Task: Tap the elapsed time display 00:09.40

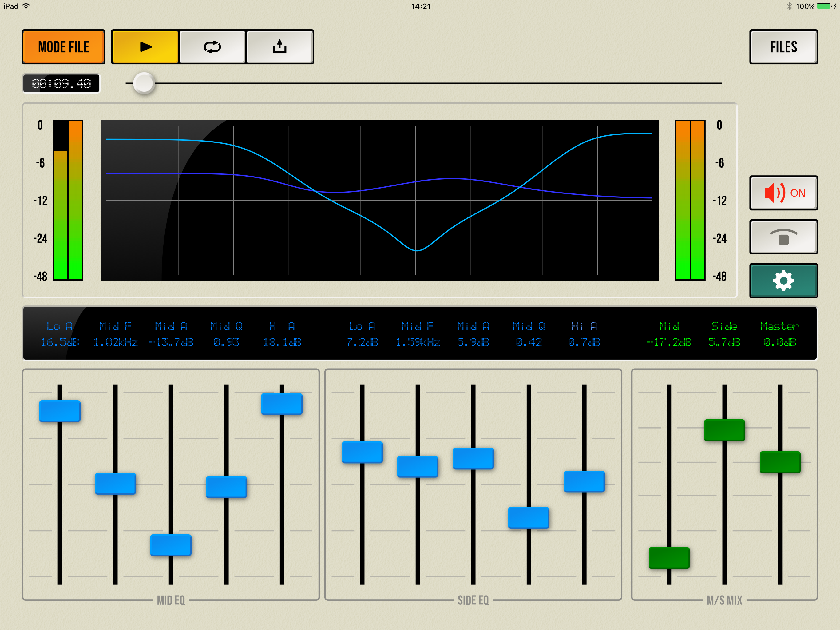Action: 61,83
